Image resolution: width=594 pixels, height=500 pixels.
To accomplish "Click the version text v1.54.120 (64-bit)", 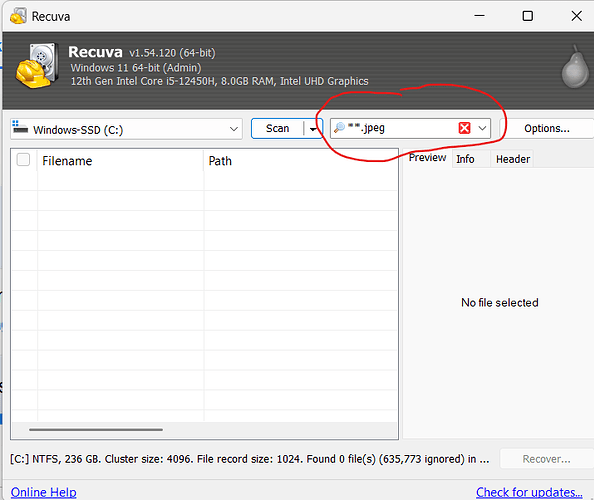I will [x=172, y=53].
